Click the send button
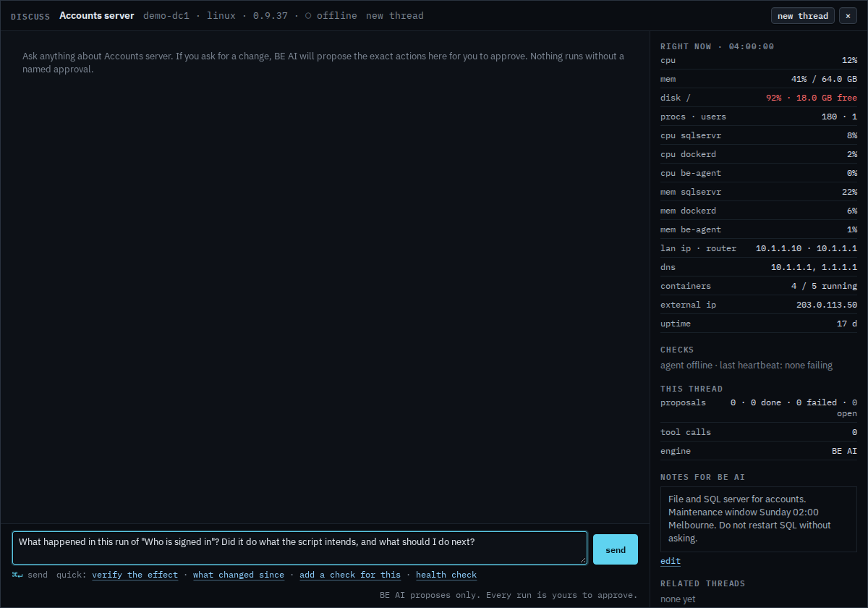This screenshot has height=608, width=868. pos(616,549)
